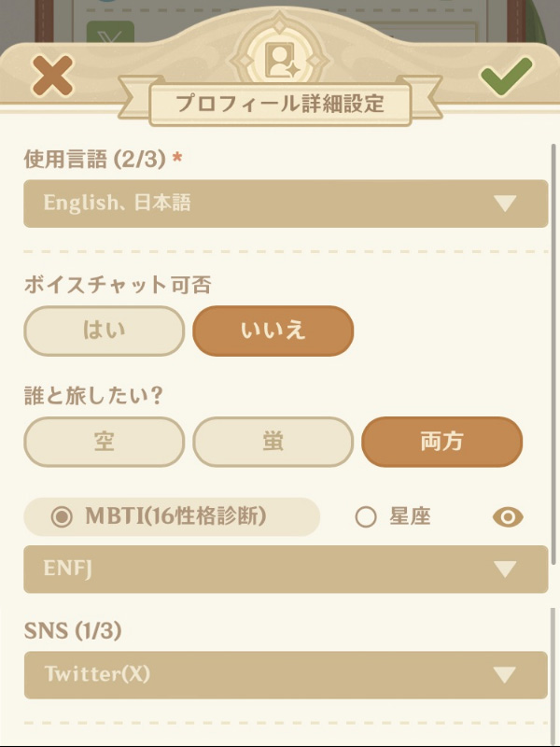Image resolution: width=560 pixels, height=747 pixels.
Task: Click the 両方 travel companion option
Action: 441,442
